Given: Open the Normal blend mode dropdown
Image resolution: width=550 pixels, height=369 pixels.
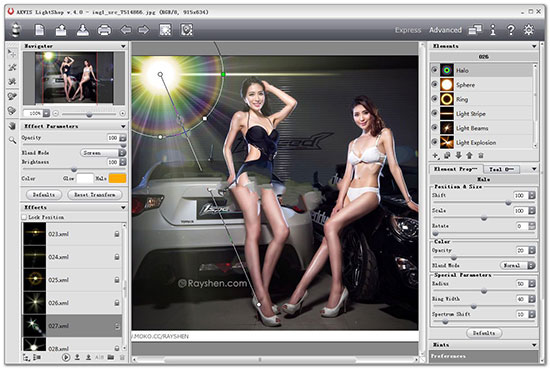Looking at the screenshot, I should [518, 266].
